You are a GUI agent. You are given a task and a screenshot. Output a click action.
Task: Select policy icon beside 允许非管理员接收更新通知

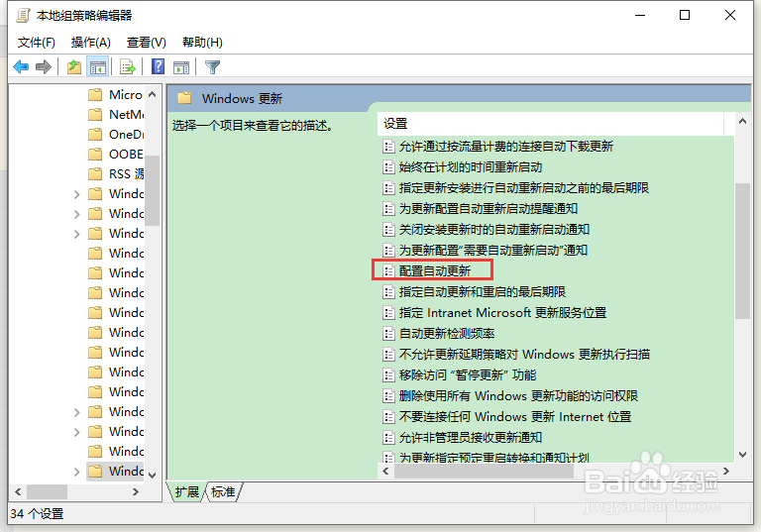pos(388,437)
